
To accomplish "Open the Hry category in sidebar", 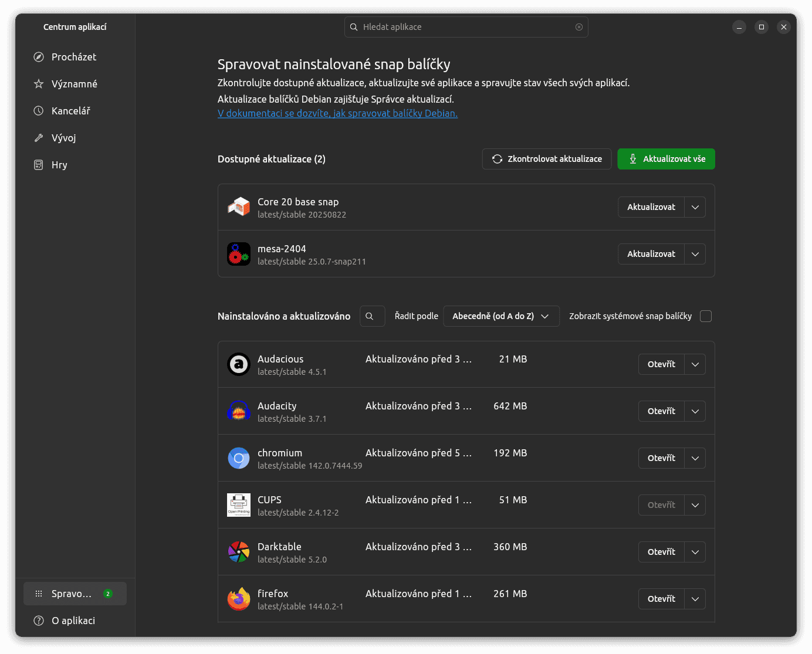I will (x=59, y=165).
